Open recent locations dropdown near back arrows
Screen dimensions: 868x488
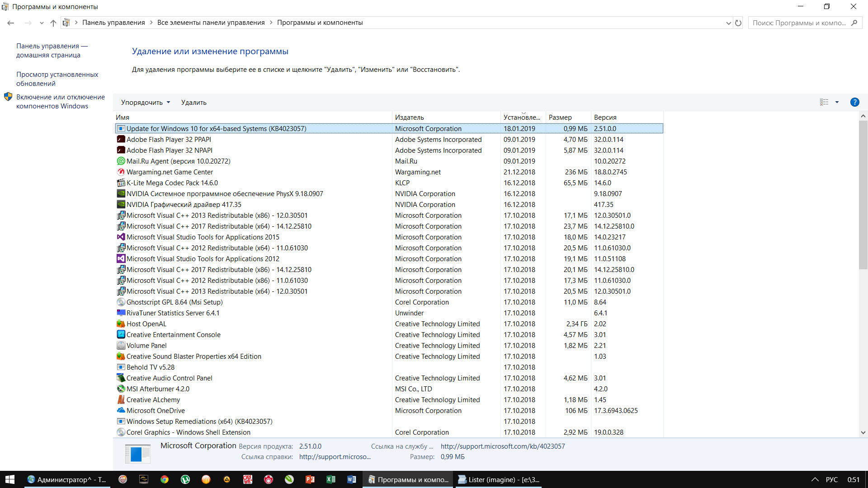click(x=42, y=23)
